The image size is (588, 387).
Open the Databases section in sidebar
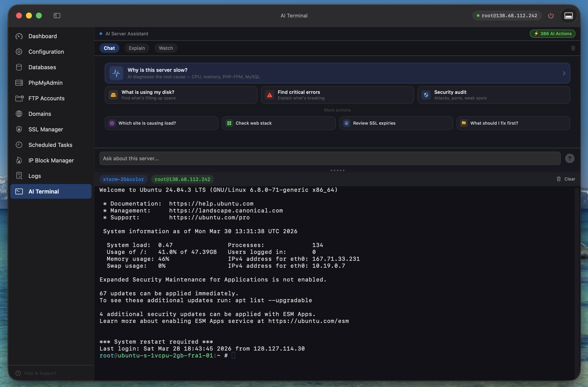point(42,67)
